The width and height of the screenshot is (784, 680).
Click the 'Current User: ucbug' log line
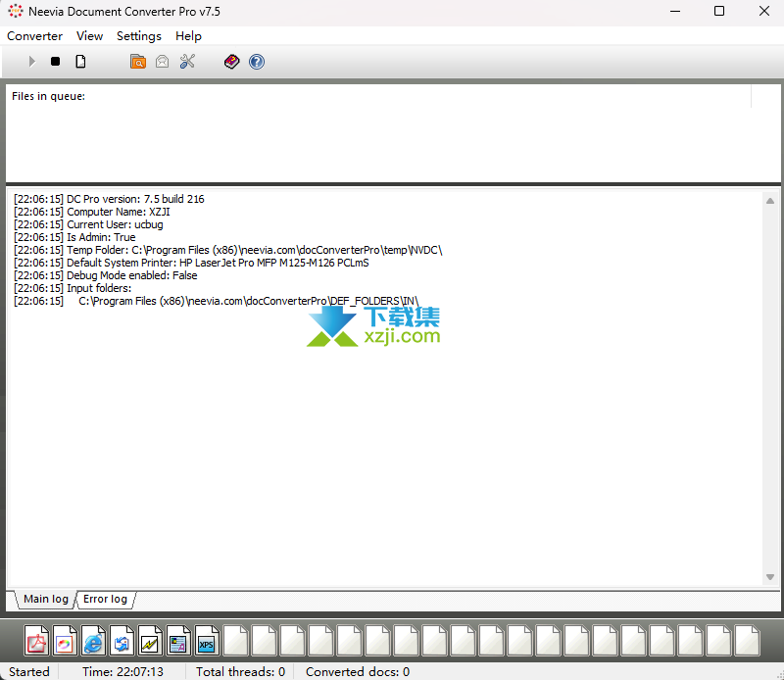pos(88,224)
